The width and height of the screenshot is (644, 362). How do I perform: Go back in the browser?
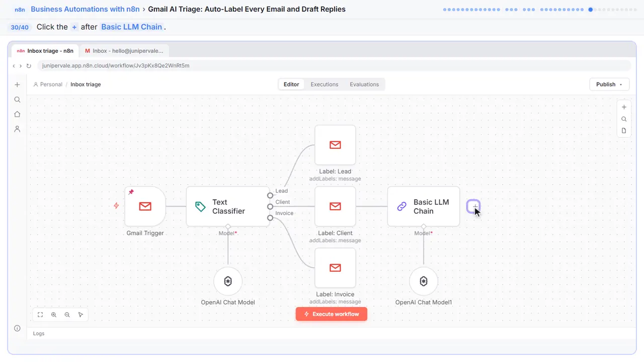(x=14, y=66)
